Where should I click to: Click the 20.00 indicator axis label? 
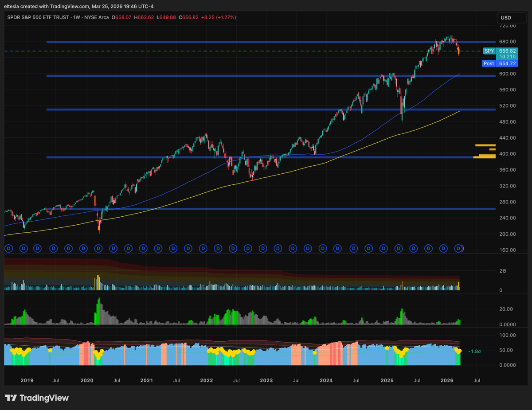pyautogui.click(x=506, y=309)
